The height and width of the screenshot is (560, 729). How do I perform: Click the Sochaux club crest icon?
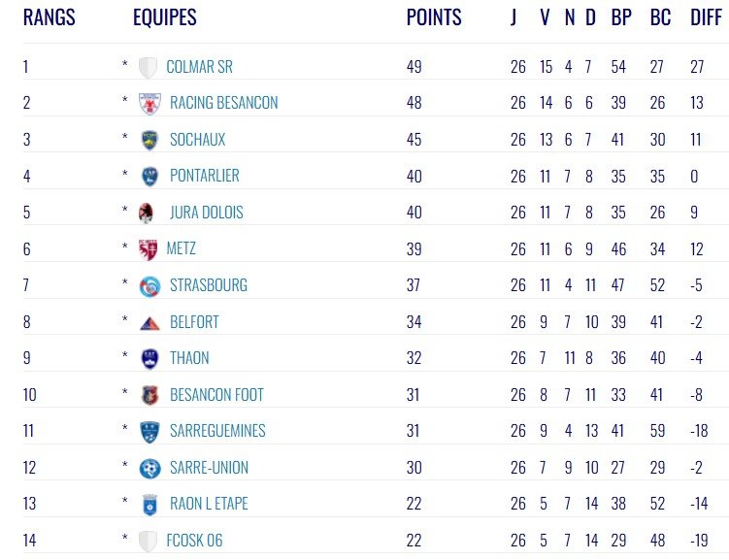coord(149,140)
